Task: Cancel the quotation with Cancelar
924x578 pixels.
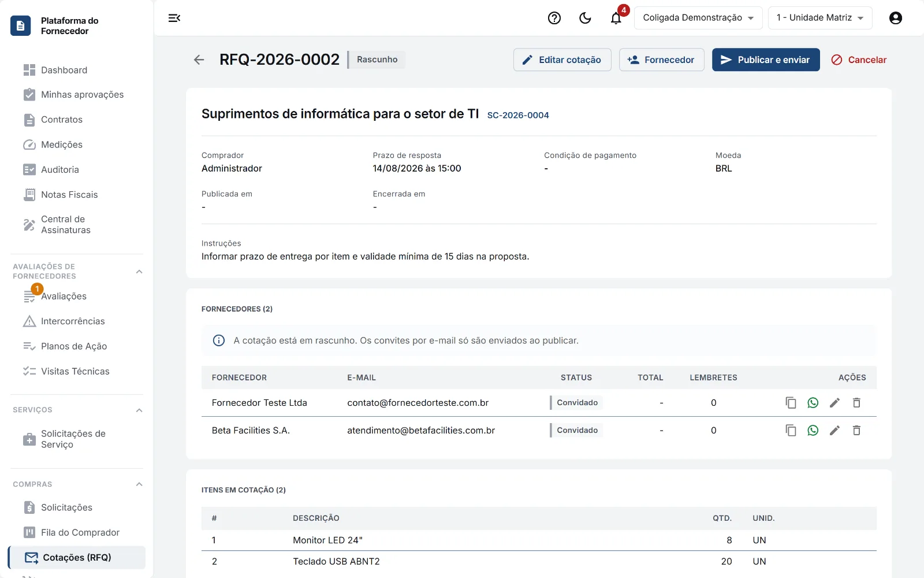Action: tap(859, 60)
